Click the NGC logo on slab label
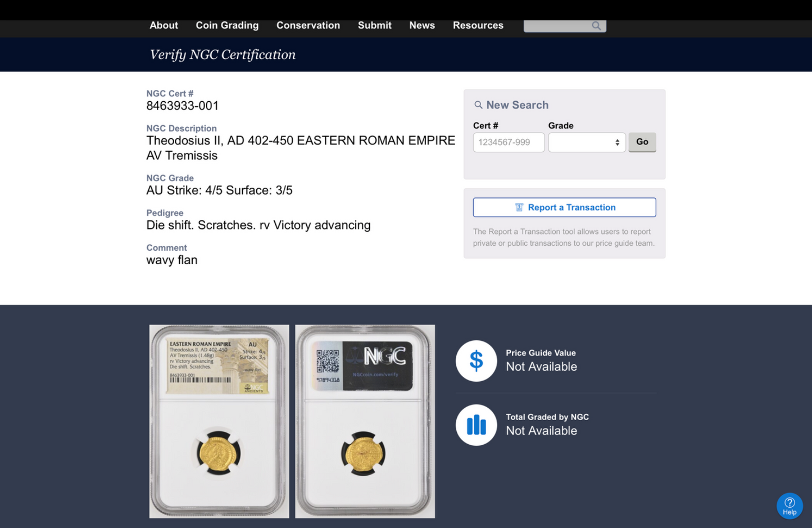812x528 pixels. click(x=384, y=356)
